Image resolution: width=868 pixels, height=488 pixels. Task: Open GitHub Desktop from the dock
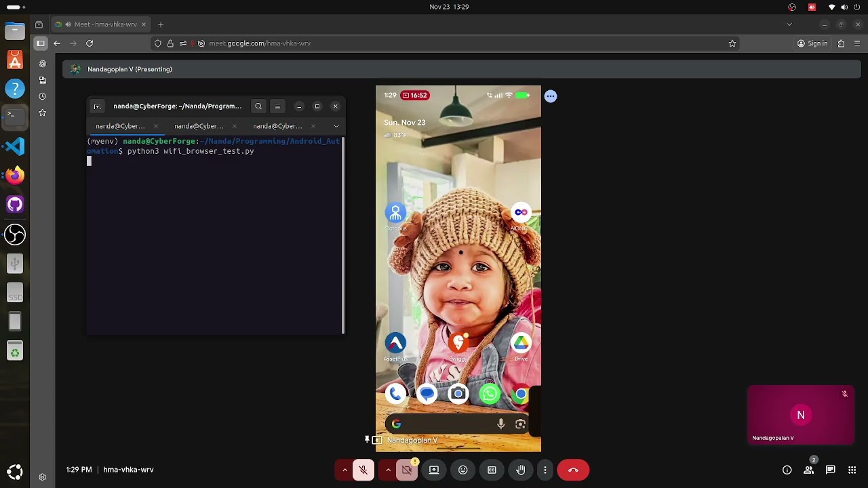tap(15, 205)
